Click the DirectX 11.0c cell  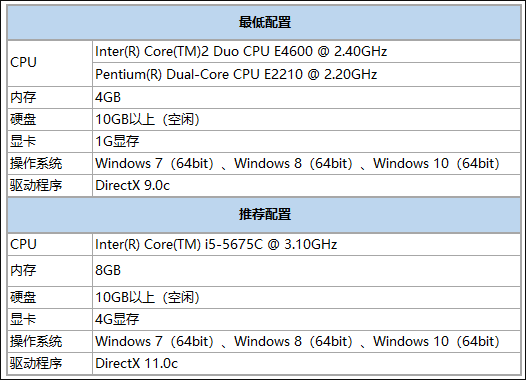(306, 363)
